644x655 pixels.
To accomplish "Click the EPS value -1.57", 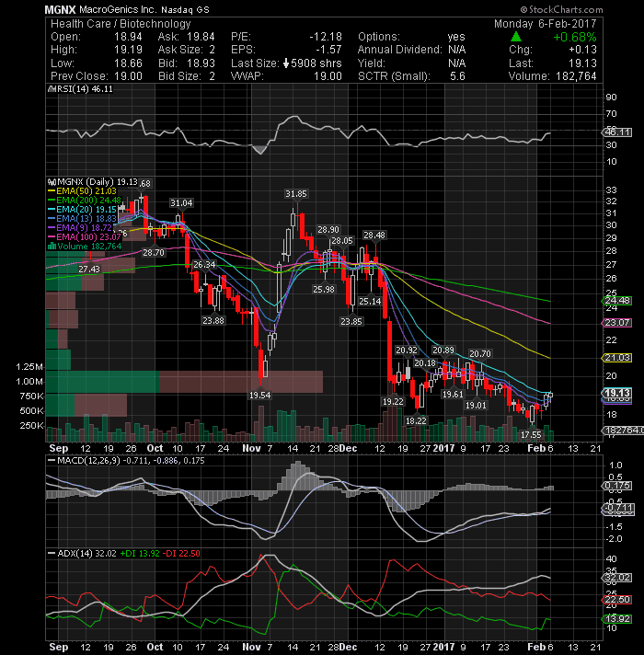I will [328, 50].
